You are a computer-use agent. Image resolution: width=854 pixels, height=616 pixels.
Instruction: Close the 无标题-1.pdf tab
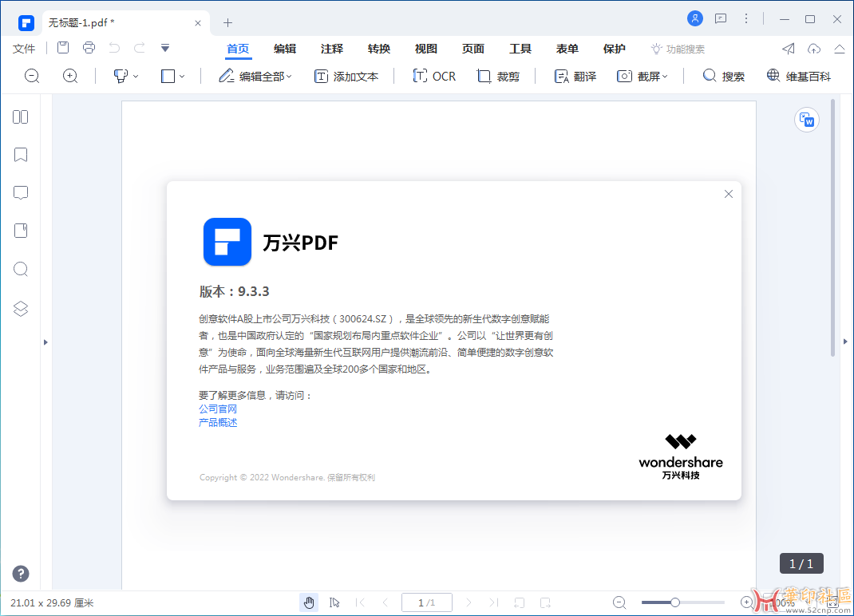pos(198,23)
